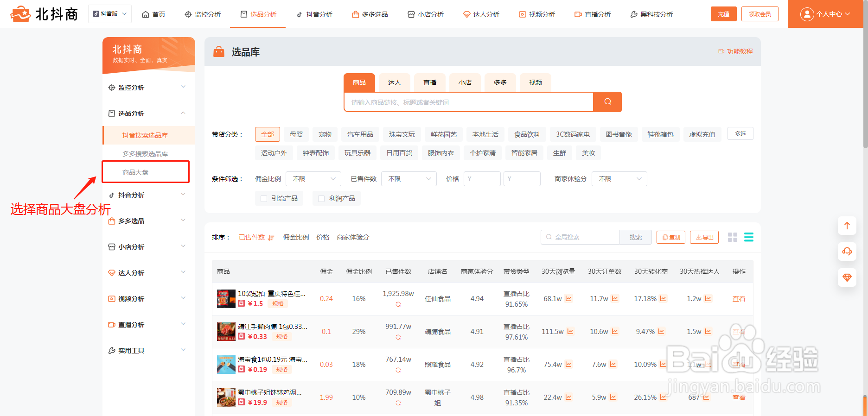Expand the 抖音分析 sidebar section
The height and width of the screenshot is (416, 868).
click(x=148, y=195)
